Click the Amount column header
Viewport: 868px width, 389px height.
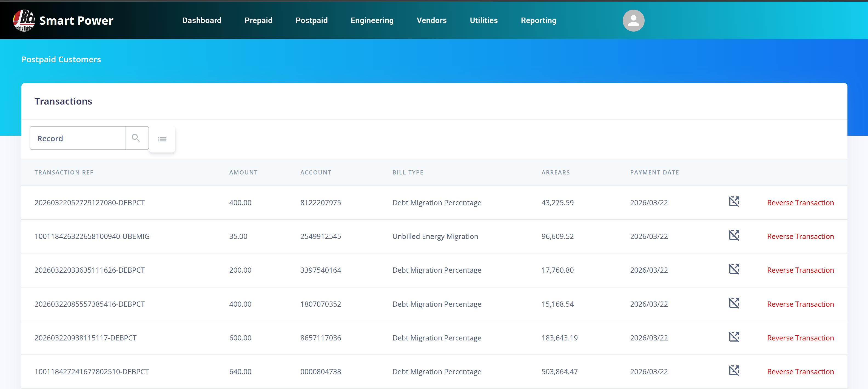(243, 172)
